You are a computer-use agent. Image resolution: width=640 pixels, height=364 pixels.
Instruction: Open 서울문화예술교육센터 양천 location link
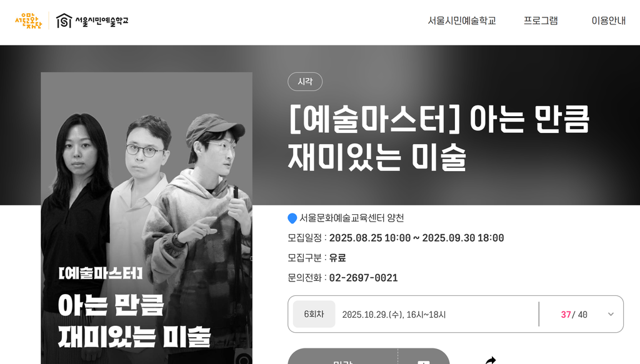pos(351,218)
